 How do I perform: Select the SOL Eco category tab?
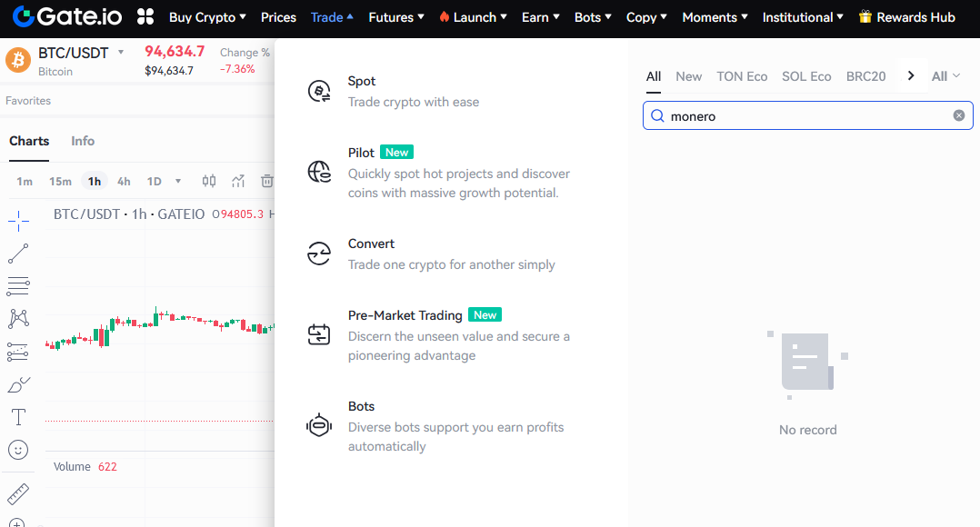coord(806,76)
